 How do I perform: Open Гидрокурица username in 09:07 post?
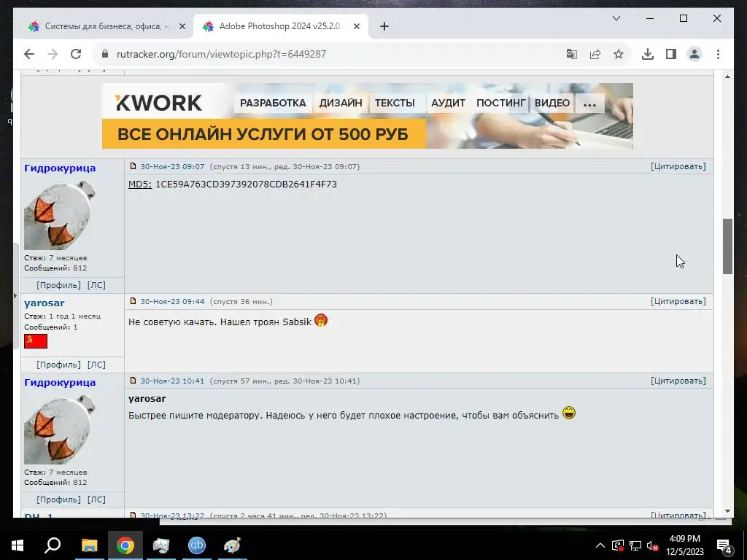pos(60,168)
